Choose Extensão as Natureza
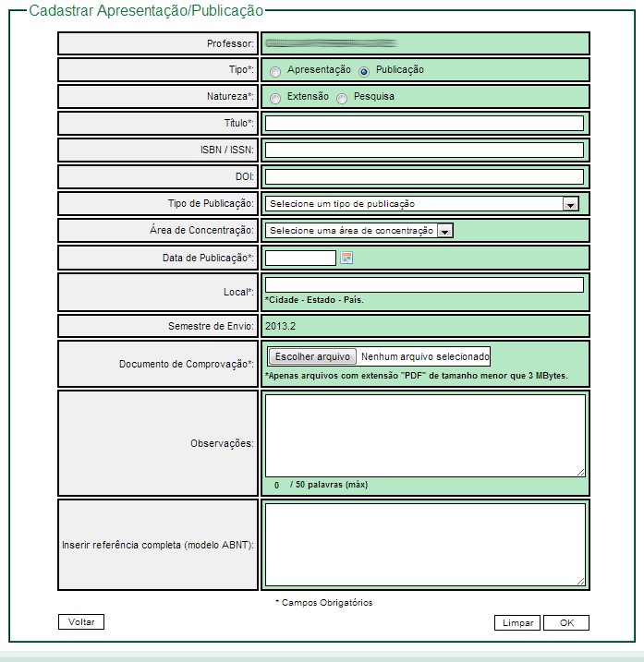Viewport: 644px width, 662px height. (275, 99)
